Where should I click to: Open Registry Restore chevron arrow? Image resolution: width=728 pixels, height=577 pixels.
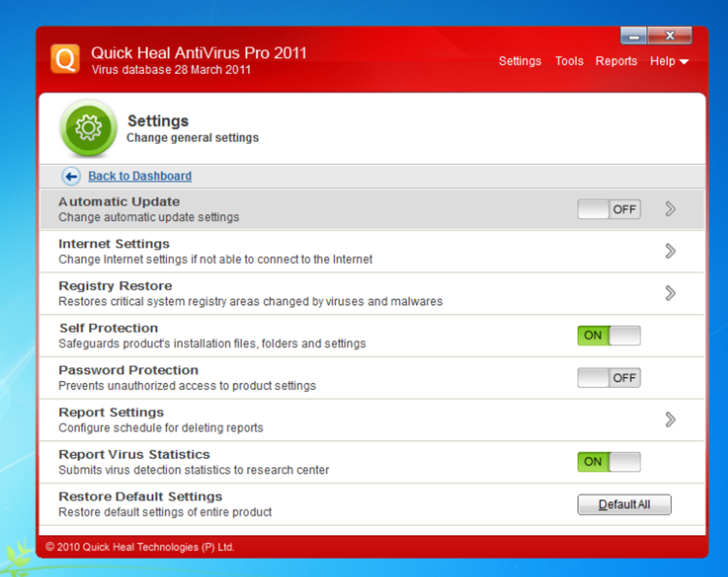pyautogui.click(x=670, y=293)
